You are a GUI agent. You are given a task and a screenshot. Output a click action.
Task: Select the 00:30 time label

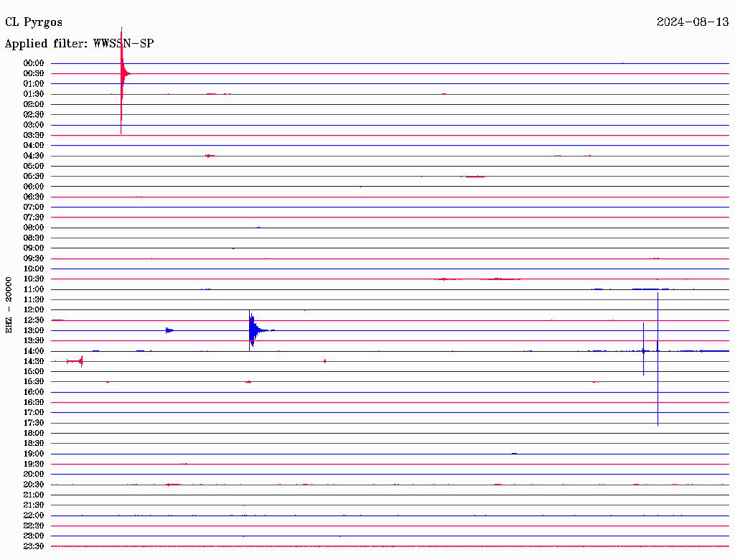[33, 73]
